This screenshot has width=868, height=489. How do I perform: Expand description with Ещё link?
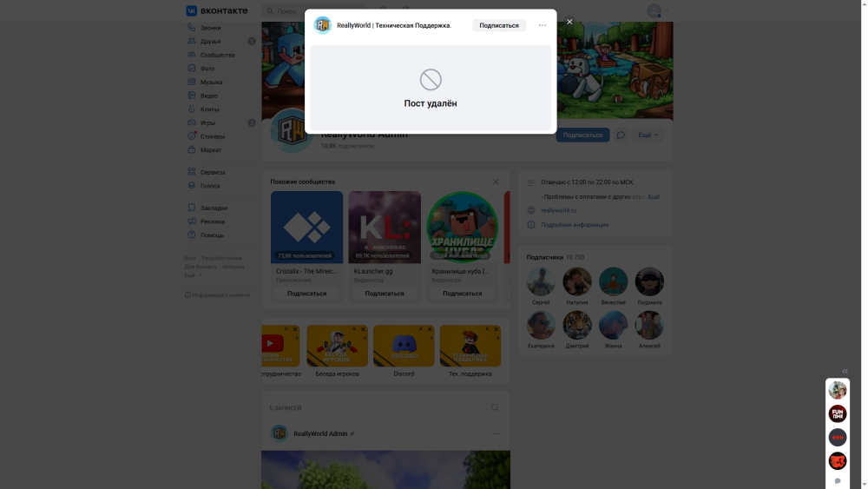[654, 196]
